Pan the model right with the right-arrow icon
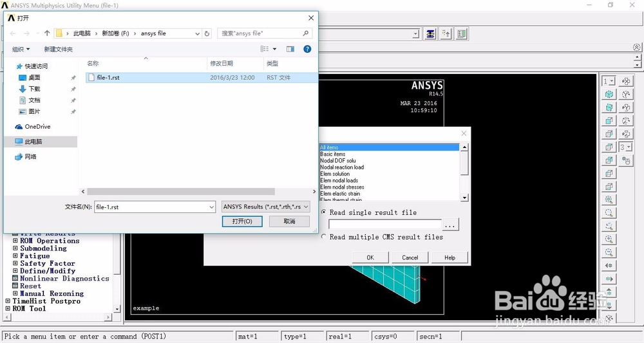This screenshot has width=644, height=343. click(x=609, y=279)
